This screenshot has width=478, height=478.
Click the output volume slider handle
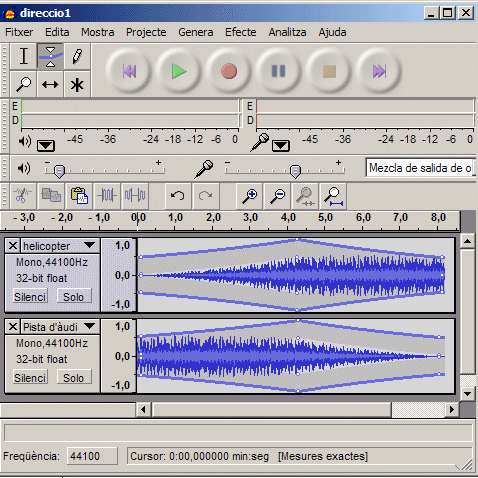59,171
